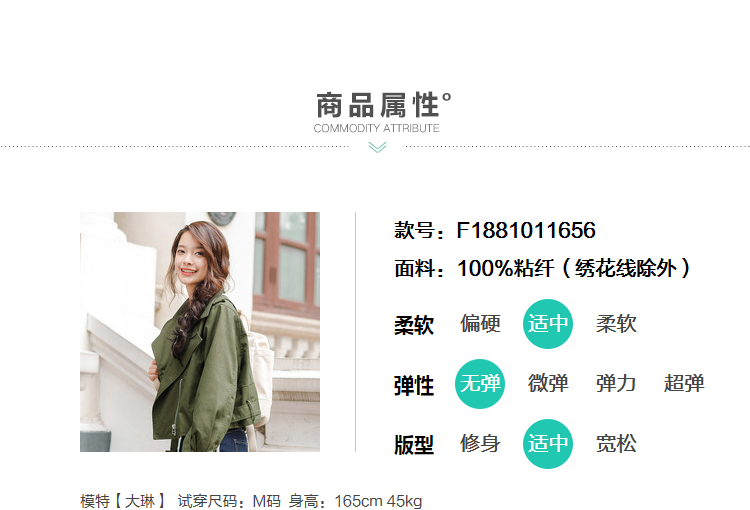Select the highlighted 适中 softness circle
750x510 pixels.
pos(548,324)
